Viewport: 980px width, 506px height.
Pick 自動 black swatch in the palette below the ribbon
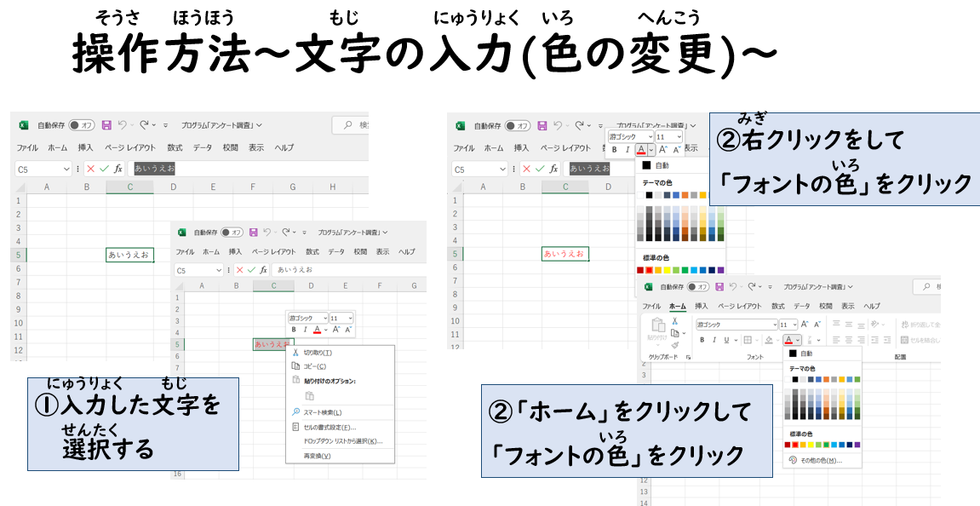tap(793, 353)
